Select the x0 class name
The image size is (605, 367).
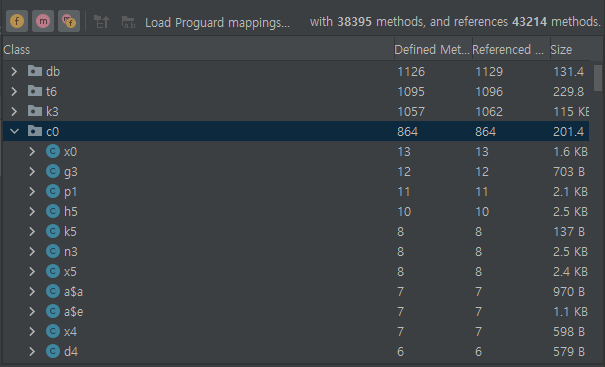[71, 152]
